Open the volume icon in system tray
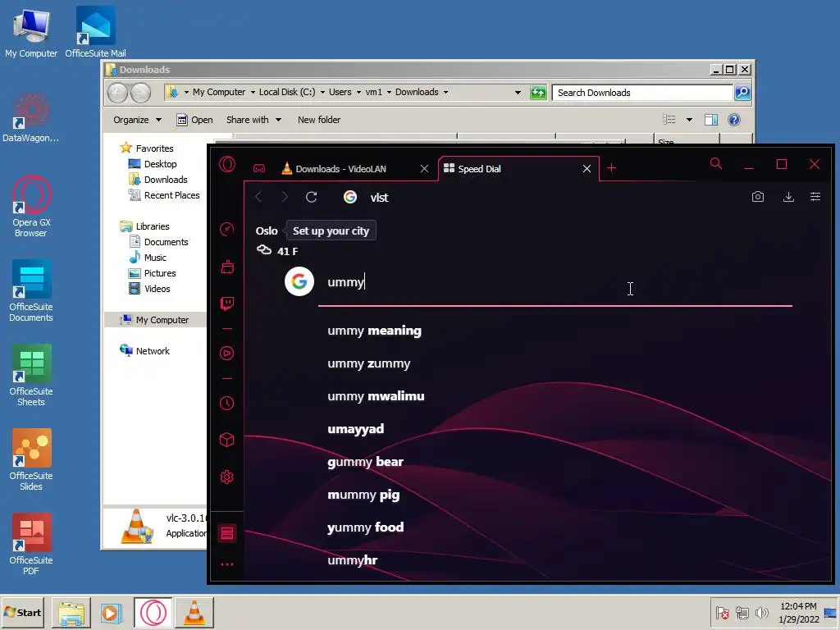The height and width of the screenshot is (630, 840). (761, 612)
